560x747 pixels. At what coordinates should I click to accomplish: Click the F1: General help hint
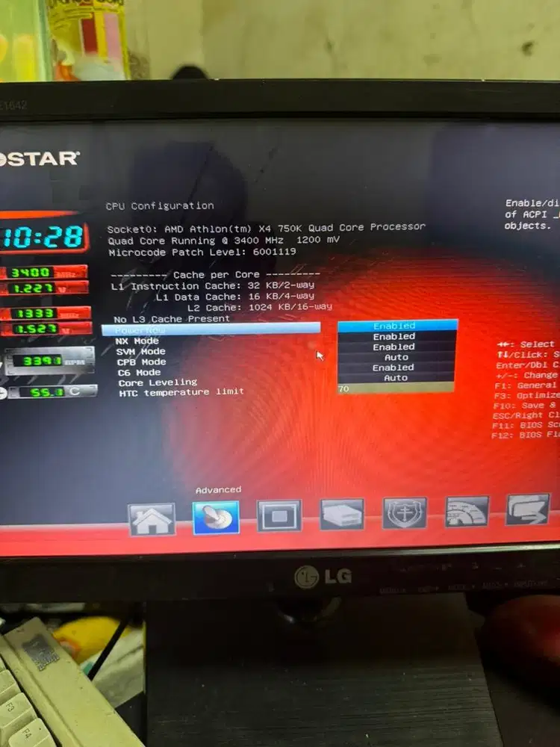(526, 385)
